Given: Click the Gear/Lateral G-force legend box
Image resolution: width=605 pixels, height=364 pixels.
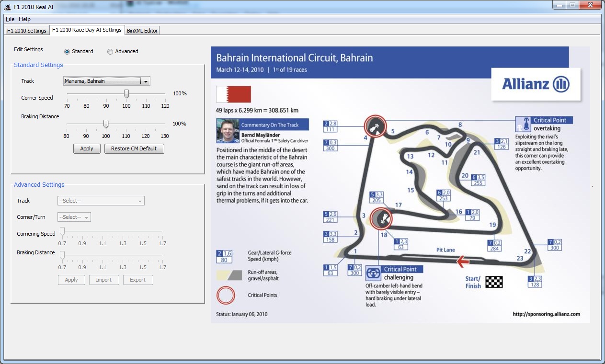Looking at the screenshot, I should pyautogui.click(x=224, y=256).
